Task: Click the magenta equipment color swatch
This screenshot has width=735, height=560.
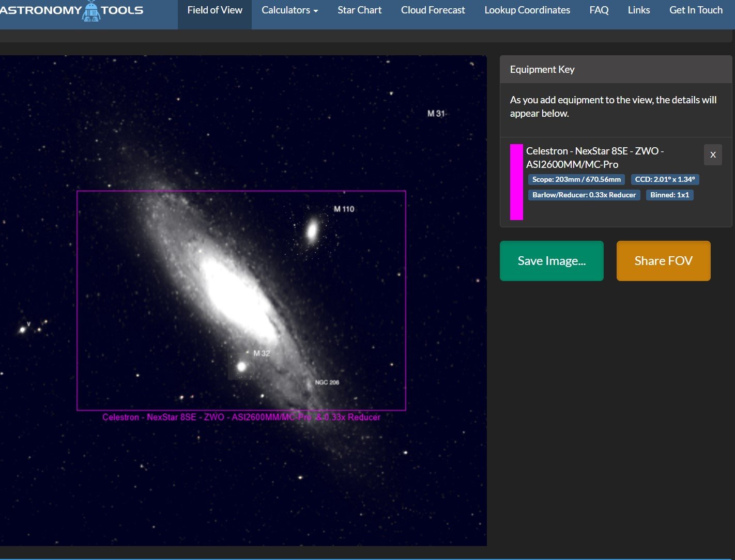Action: coord(516,182)
